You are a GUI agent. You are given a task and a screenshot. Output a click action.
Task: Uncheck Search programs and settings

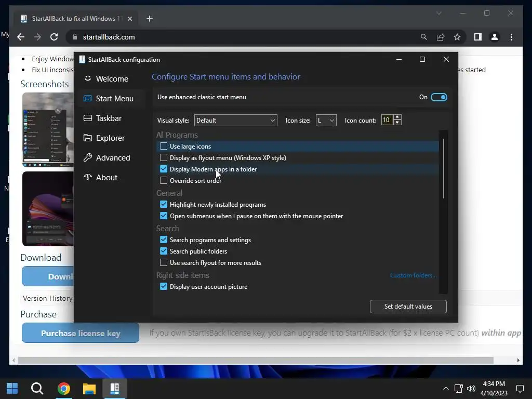coord(164,240)
